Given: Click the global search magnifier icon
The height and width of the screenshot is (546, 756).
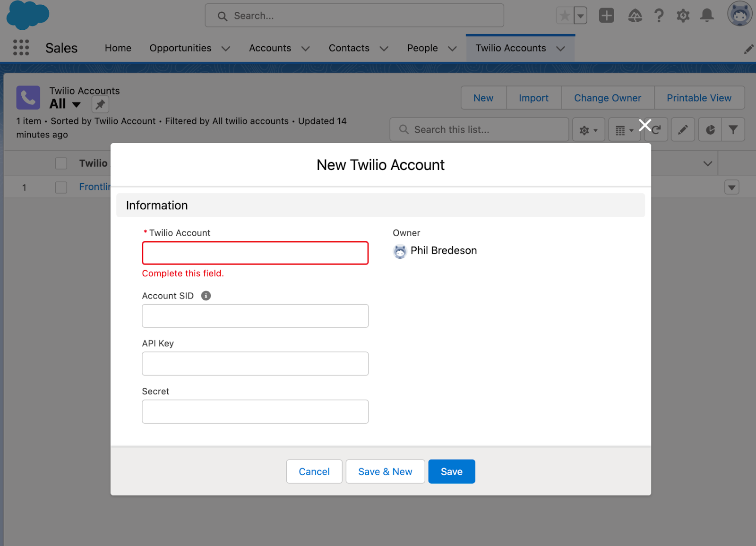Looking at the screenshot, I should 223,16.
